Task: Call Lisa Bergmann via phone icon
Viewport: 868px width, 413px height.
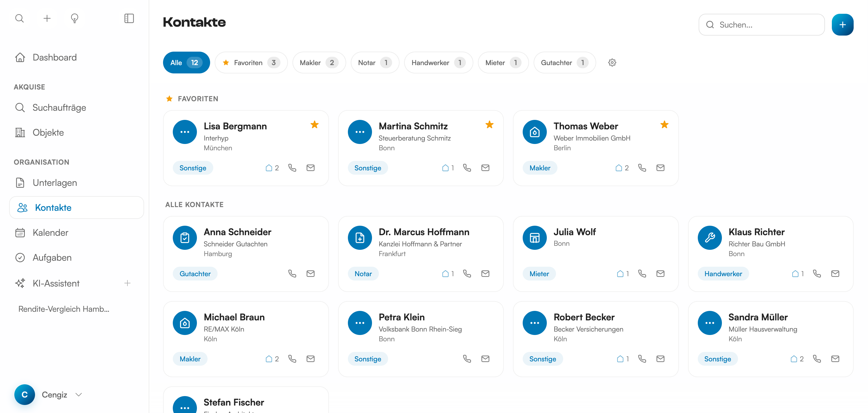Action: point(292,167)
